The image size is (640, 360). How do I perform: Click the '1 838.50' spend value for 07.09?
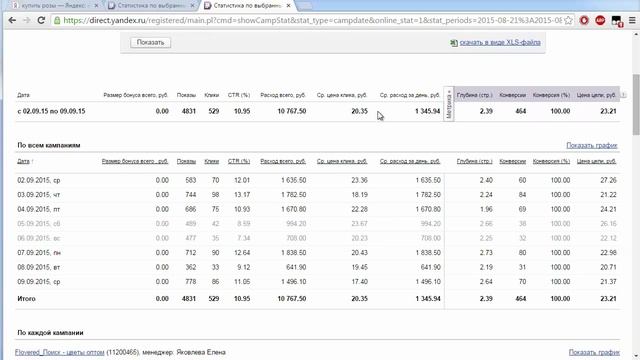click(293, 253)
